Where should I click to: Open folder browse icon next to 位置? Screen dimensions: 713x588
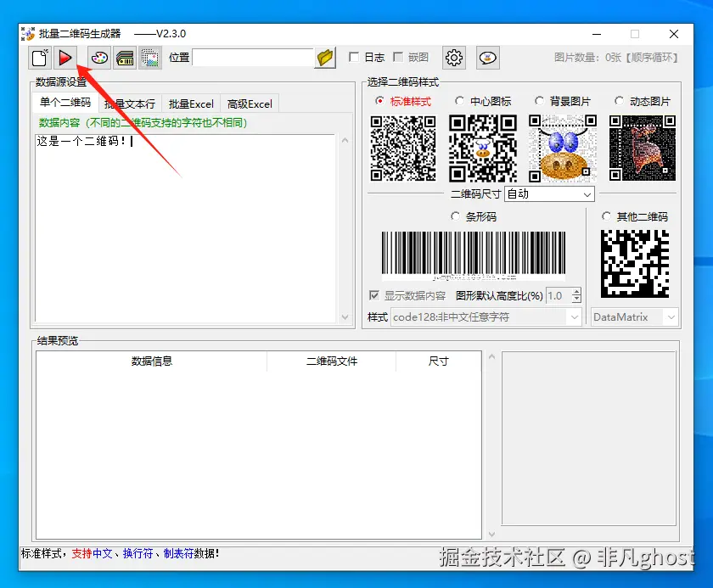coord(325,58)
